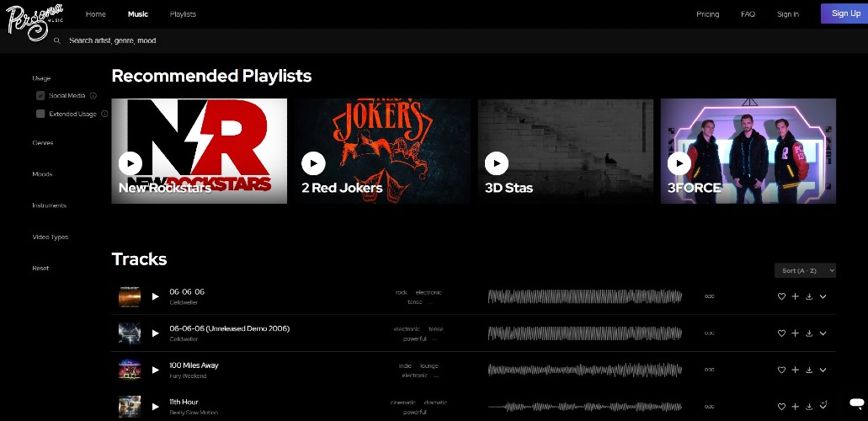Favorite the track 11th Hour
The height and width of the screenshot is (421, 868).
[x=781, y=407]
